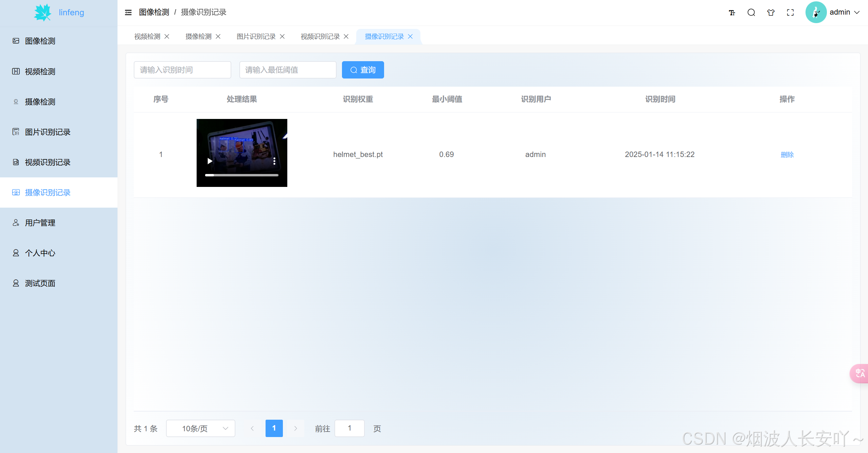Image resolution: width=868 pixels, height=453 pixels.
Task: Click the linfeng maple leaf logo
Action: point(43,13)
